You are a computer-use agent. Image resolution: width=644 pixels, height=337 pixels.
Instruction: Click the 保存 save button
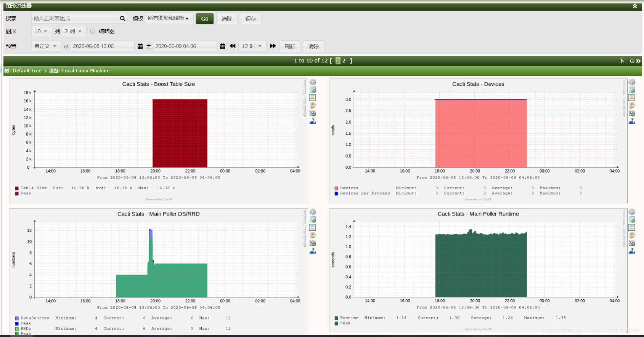[251, 19]
